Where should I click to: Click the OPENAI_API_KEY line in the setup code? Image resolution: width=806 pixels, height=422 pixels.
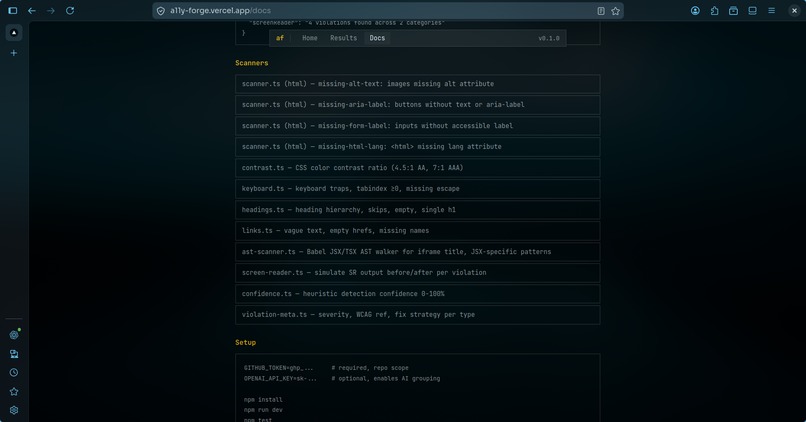[x=342, y=378]
